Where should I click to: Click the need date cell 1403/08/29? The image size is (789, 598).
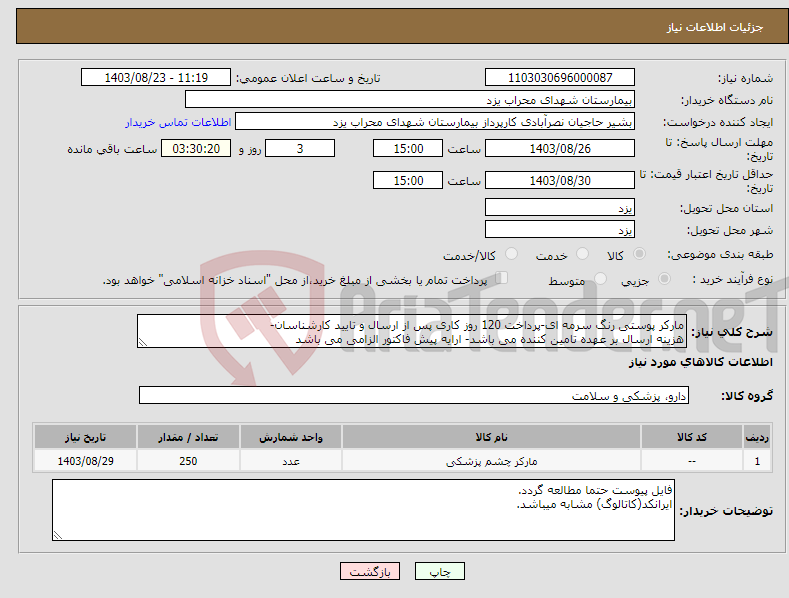[x=85, y=461]
